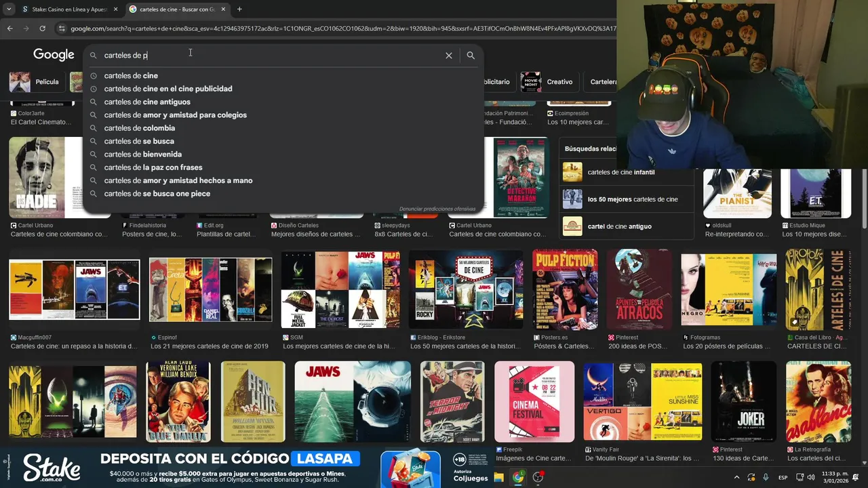The height and width of the screenshot is (488, 868).
Task: Open the Detective Marañón poster thumbnail
Action: click(x=520, y=178)
